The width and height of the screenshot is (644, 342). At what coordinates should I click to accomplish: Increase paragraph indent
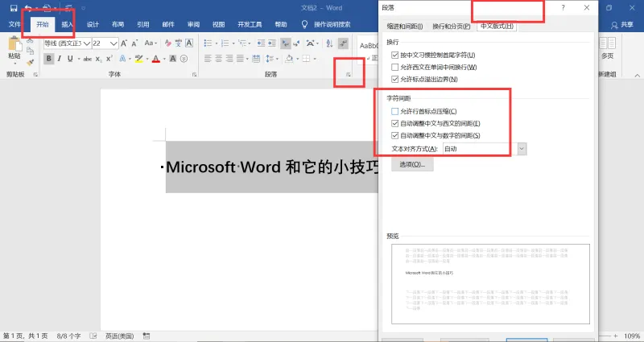(272, 43)
